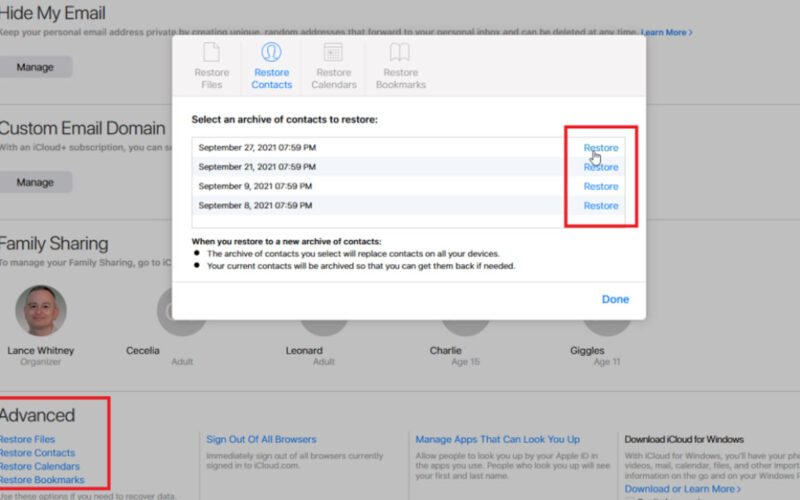Click Hide My Email heading
This screenshot has height=500, width=800.
(x=53, y=13)
